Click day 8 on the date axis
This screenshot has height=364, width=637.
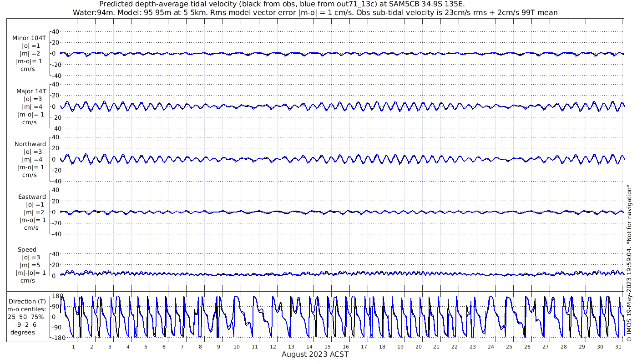pyautogui.click(x=201, y=347)
